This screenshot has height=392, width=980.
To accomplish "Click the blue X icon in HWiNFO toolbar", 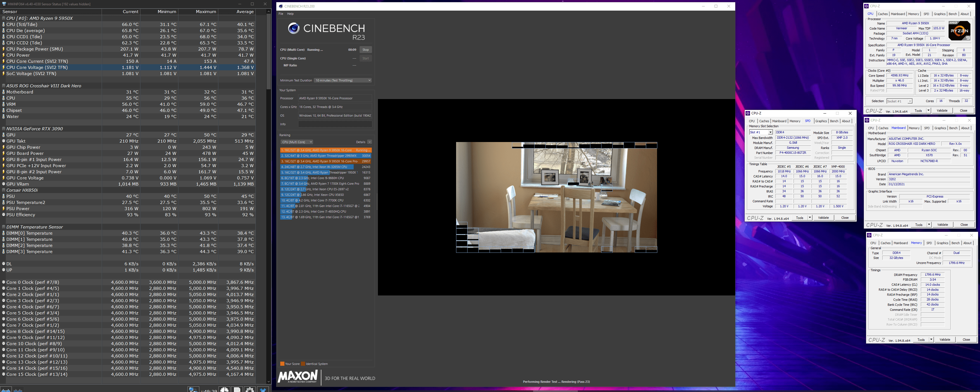I will tap(263, 390).
